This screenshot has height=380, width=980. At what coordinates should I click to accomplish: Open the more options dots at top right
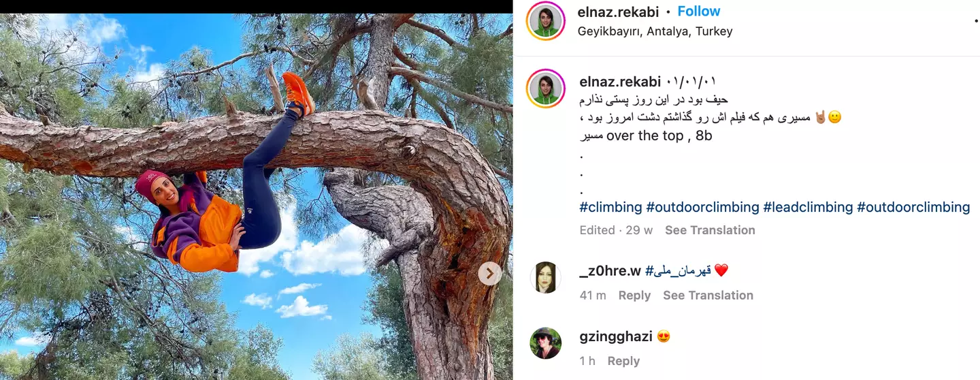pos(977,21)
